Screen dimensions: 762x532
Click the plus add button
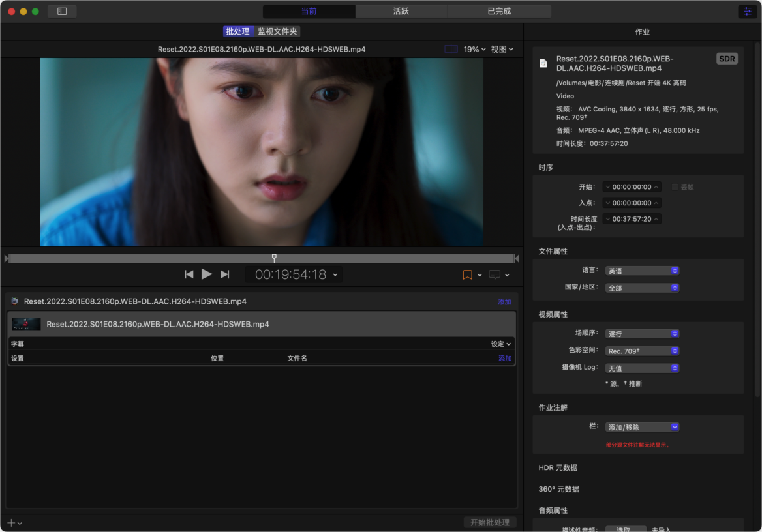coord(11,523)
